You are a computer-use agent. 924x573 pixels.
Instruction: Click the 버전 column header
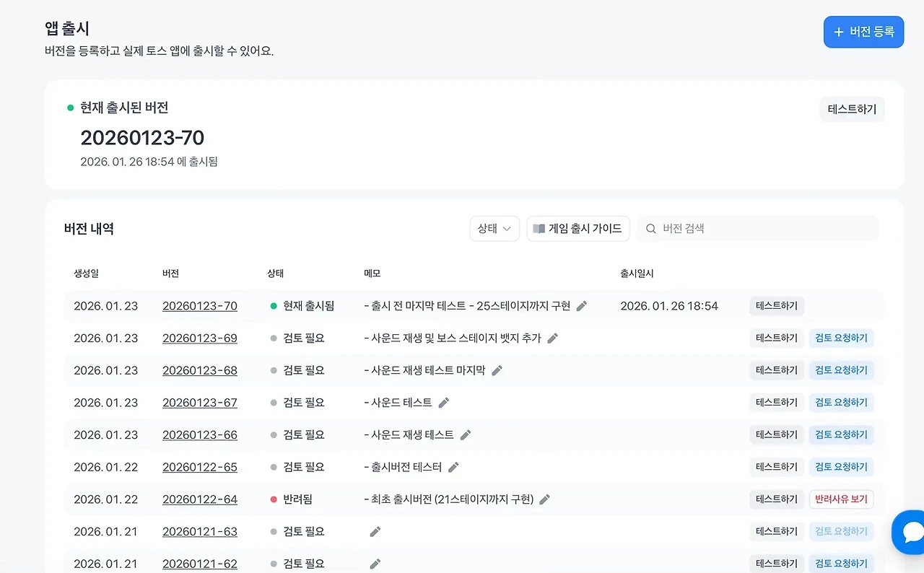click(x=170, y=274)
